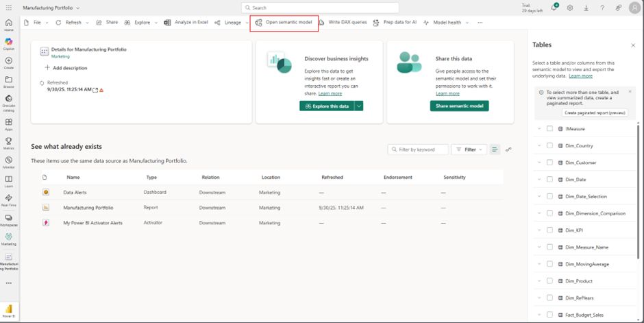Open the Filter dropdown
Image resolution: width=644 pixels, height=323 pixels.
(470, 149)
